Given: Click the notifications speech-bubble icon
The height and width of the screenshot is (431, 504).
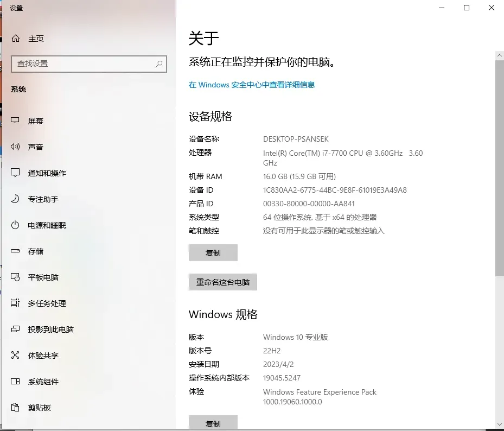Looking at the screenshot, I should click(x=15, y=173).
